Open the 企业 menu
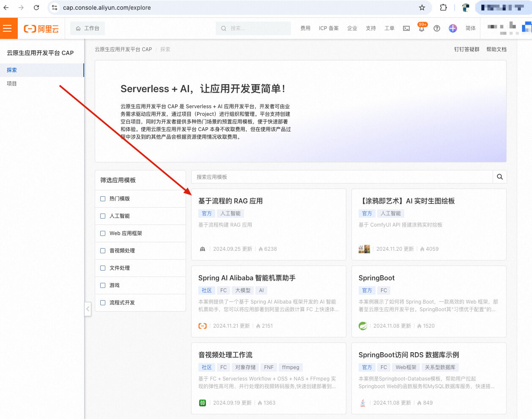Image resolution: width=532 pixels, height=419 pixels. click(352, 28)
